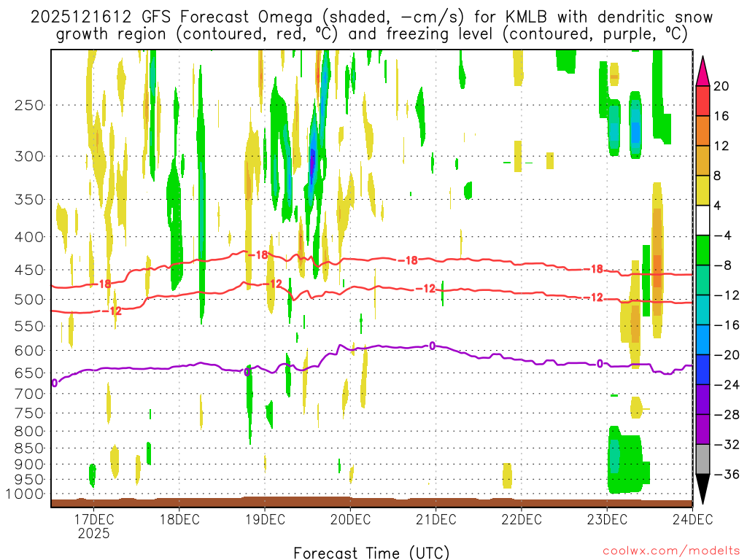
Task: Select the 950 pressure level label
Action: point(28,480)
